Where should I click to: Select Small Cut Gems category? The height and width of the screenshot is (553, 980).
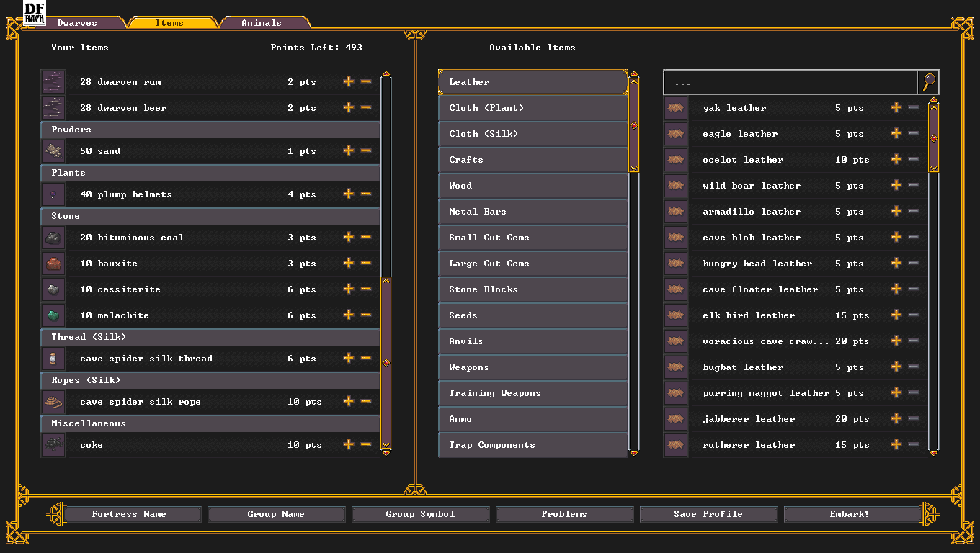coord(533,238)
